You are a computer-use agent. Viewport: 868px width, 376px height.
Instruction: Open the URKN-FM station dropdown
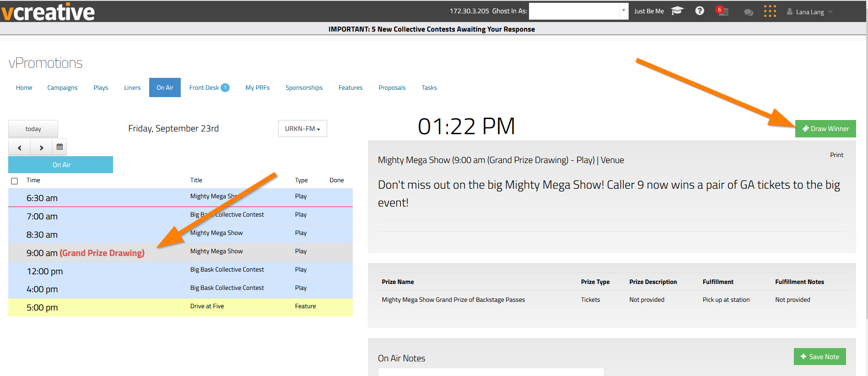click(x=302, y=129)
